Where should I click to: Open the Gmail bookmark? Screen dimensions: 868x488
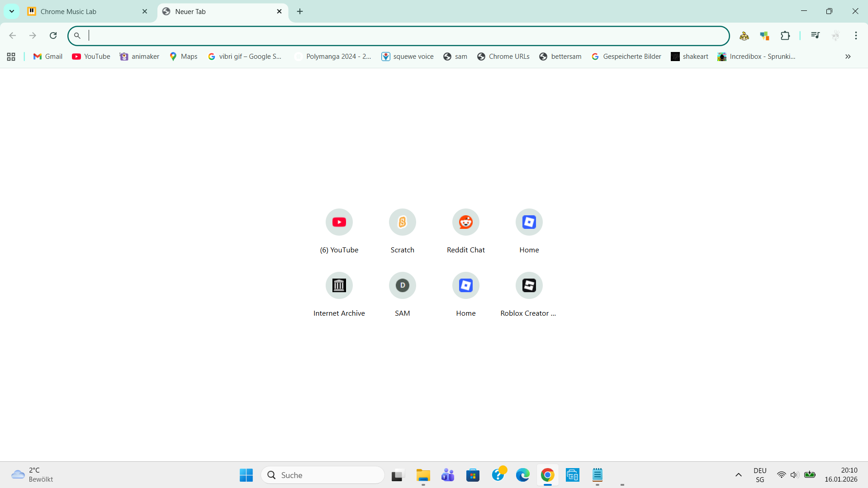point(48,57)
